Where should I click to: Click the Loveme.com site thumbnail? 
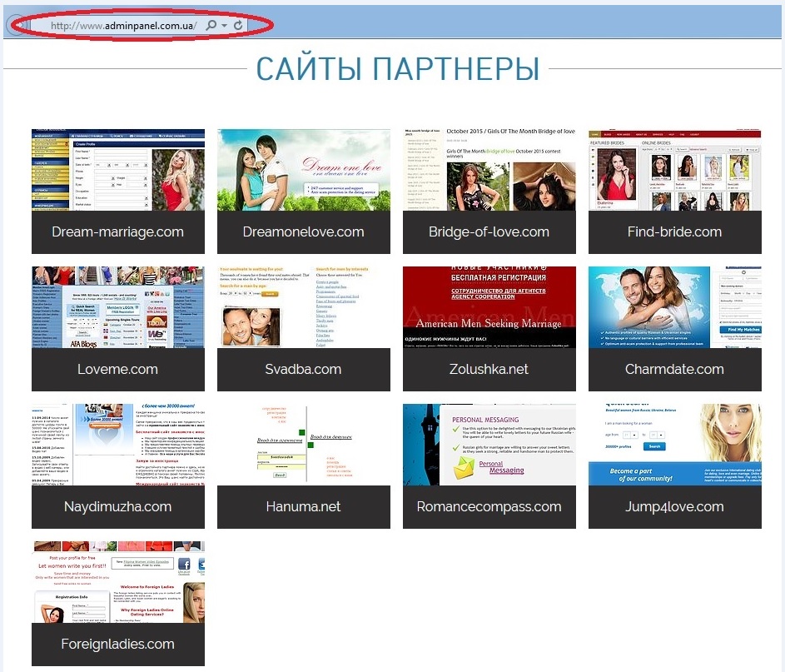tap(118, 307)
